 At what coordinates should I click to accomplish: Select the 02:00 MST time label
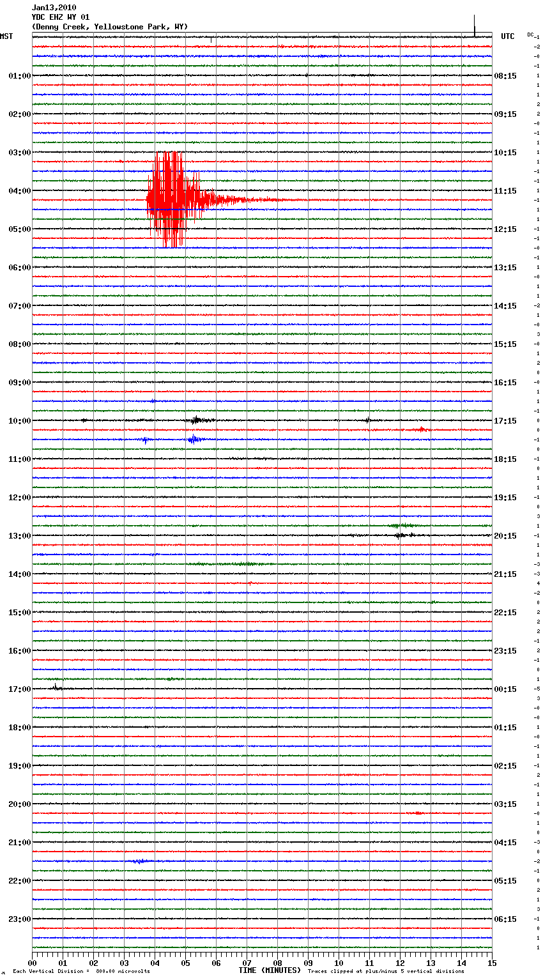20,114
